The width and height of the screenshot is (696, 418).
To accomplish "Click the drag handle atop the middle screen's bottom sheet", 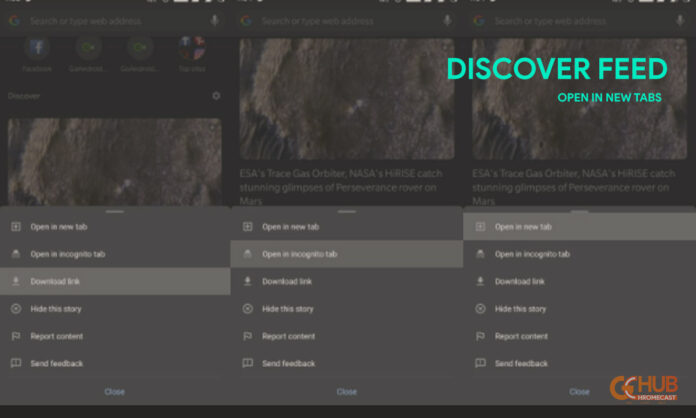I will point(347,212).
